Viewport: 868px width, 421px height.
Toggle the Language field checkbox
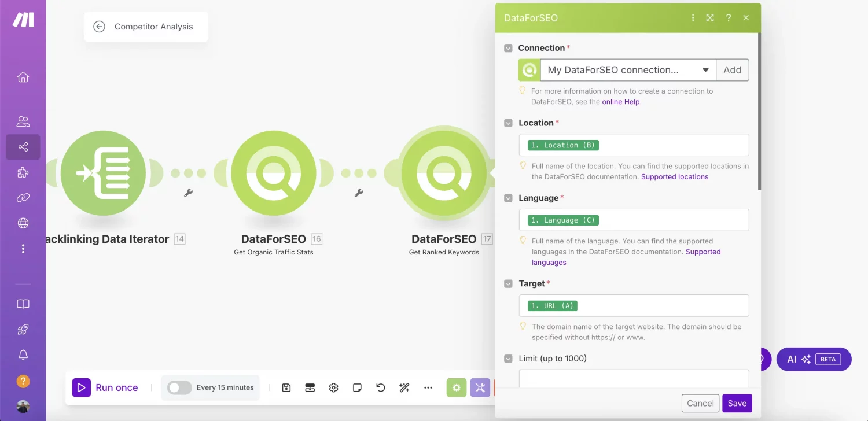pos(508,198)
